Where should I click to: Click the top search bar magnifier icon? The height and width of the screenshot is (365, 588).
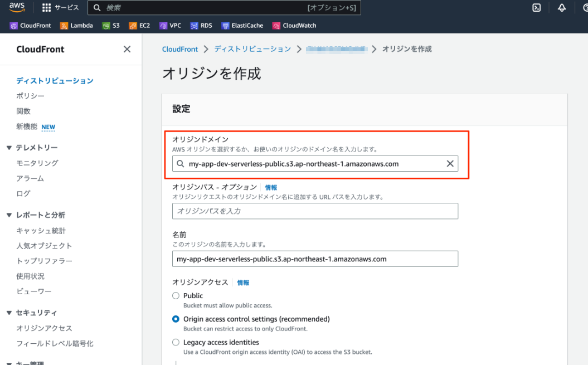click(x=97, y=7)
